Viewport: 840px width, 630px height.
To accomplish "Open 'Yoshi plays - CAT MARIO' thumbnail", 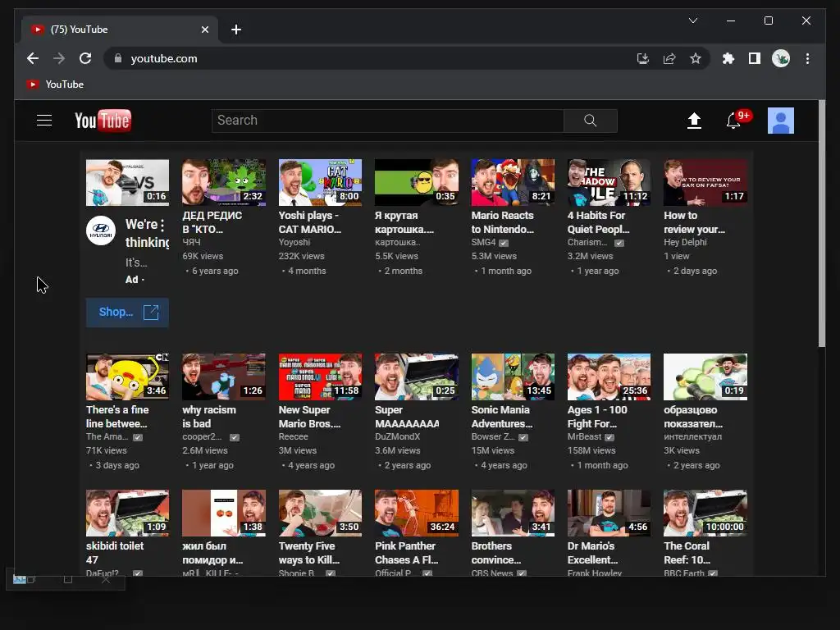I will (321, 183).
